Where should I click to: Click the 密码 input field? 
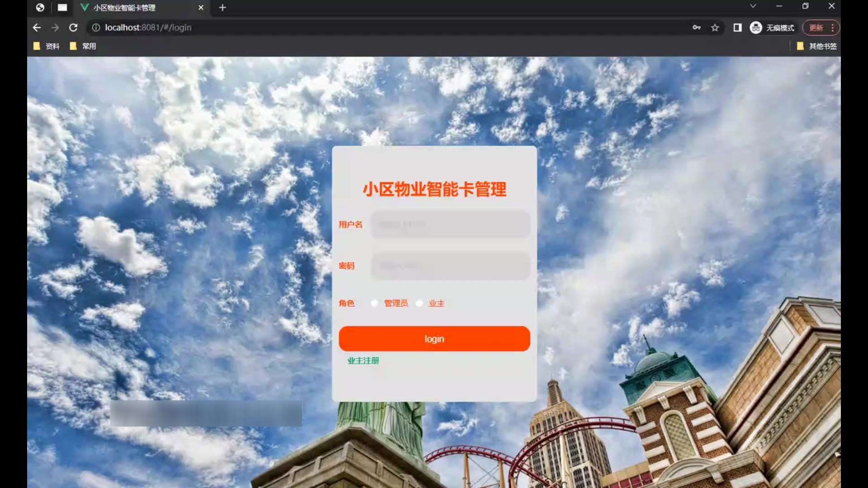pyautogui.click(x=450, y=266)
